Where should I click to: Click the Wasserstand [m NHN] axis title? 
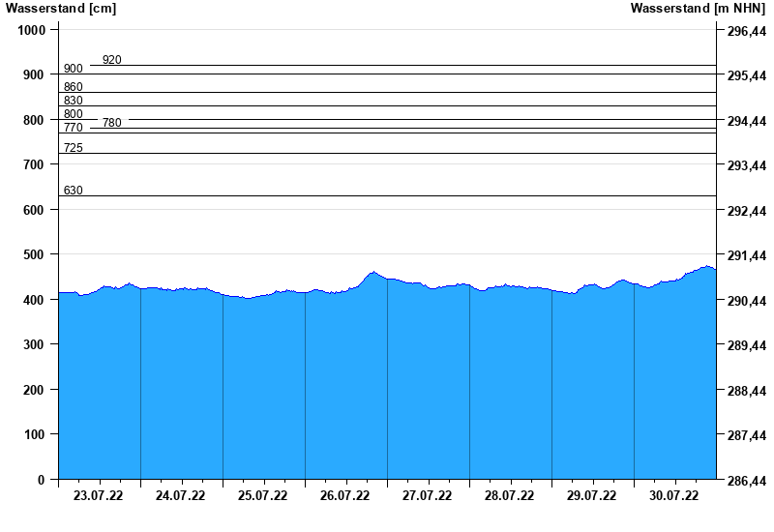tap(698, 9)
